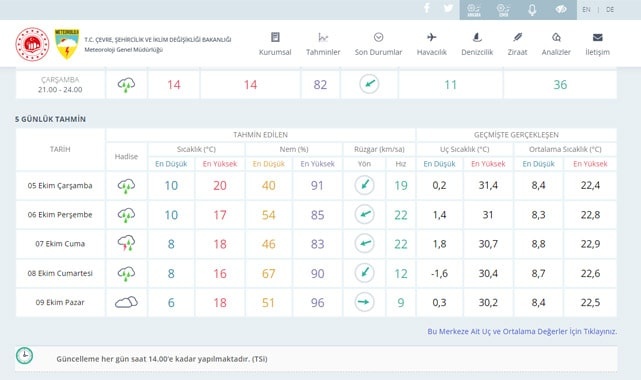Image resolution: width=641 pixels, height=380 pixels.
Task: Click 'Bu Merkeze Ait Uç ve Ortalama Değerler' link
Action: [522, 331]
